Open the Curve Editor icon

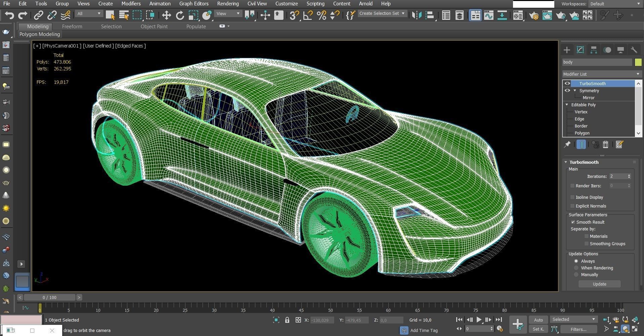pyautogui.click(x=489, y=15)
